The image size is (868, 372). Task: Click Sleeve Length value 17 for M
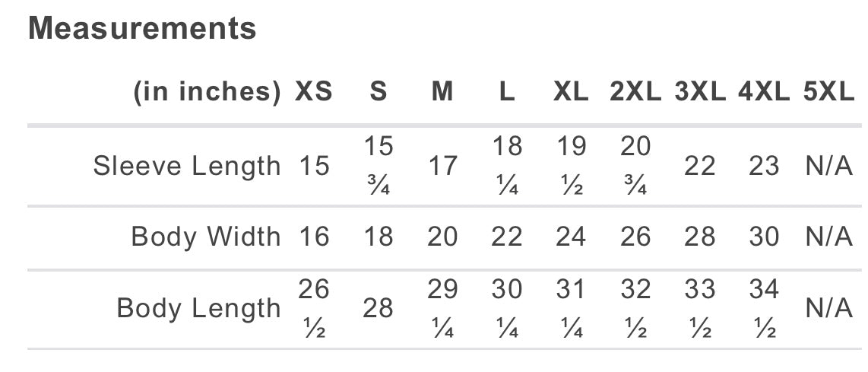(443, 166)
